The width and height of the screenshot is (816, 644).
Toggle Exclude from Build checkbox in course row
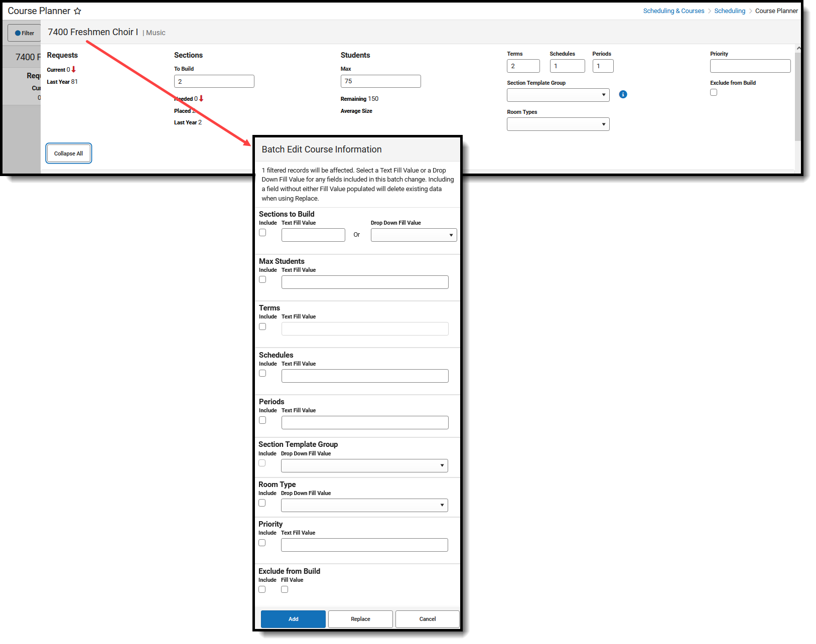714,92
